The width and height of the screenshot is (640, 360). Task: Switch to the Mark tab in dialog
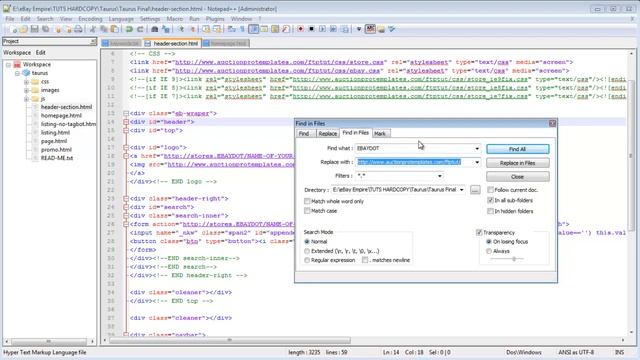pos(380,133)
